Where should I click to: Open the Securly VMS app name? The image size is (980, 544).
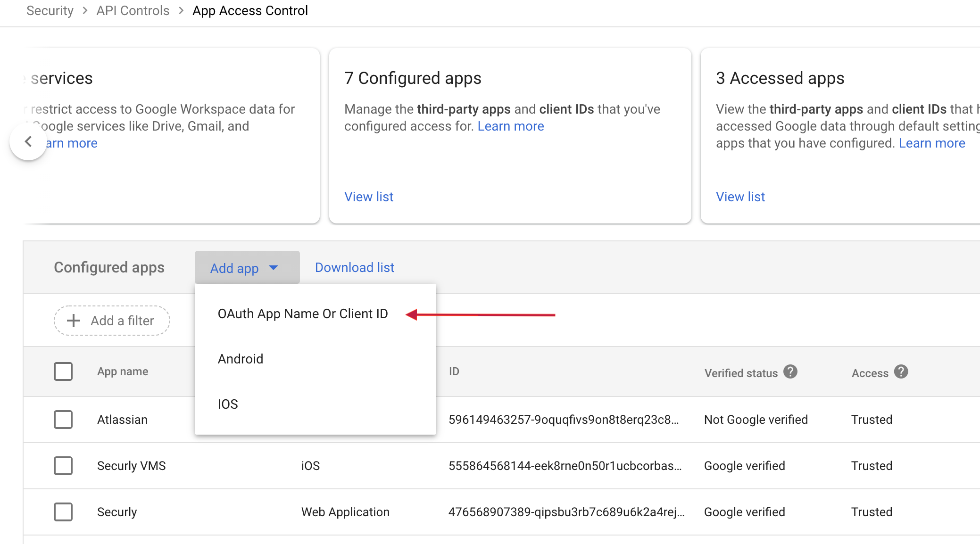pyautogui.click(x=132, y=466)
